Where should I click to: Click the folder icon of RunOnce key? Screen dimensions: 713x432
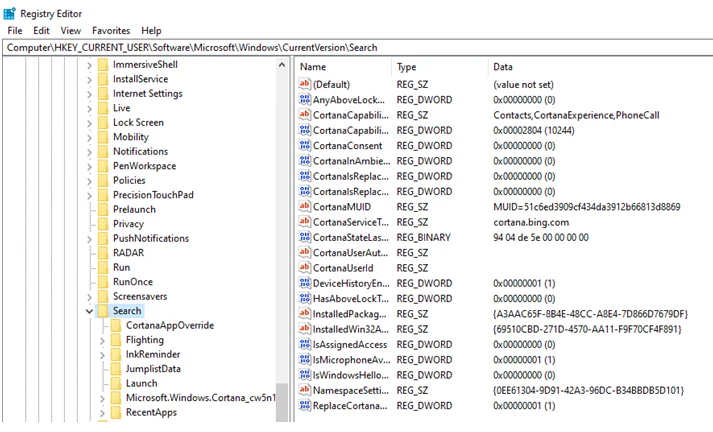pos(103,282)
